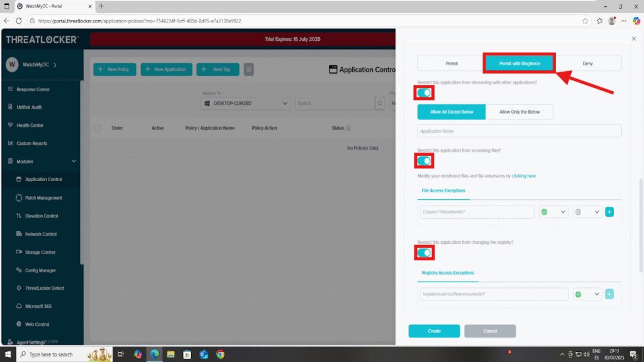Open the list menu icon next to New Tag
This screenshot has width=644, height=362.
248,69
